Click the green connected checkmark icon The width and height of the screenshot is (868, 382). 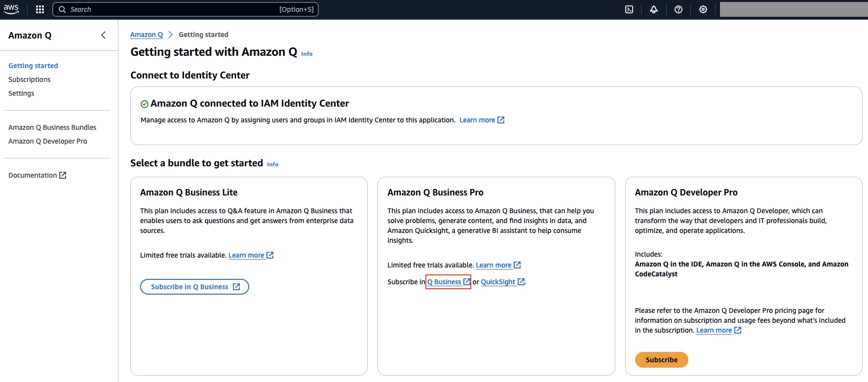click(145, 104)
